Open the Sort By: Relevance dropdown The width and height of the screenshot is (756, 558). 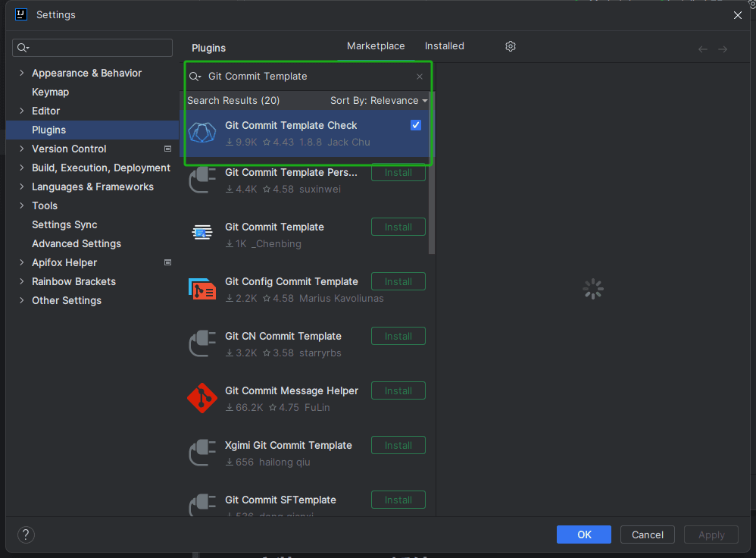(x=379, y=101)
